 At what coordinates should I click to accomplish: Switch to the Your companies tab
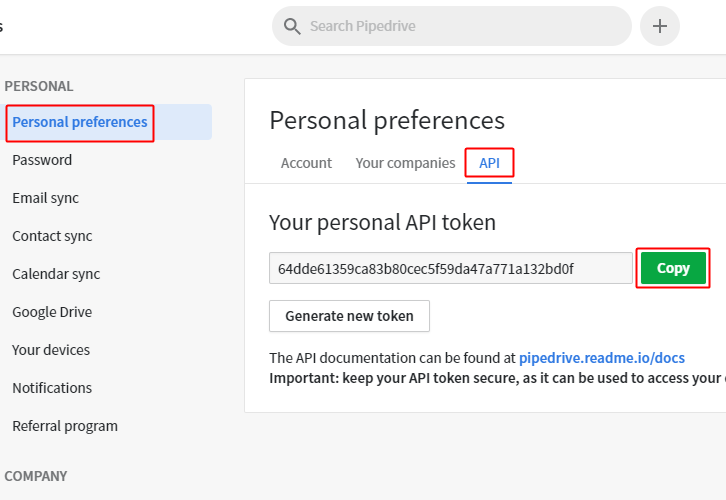point(405,163)
